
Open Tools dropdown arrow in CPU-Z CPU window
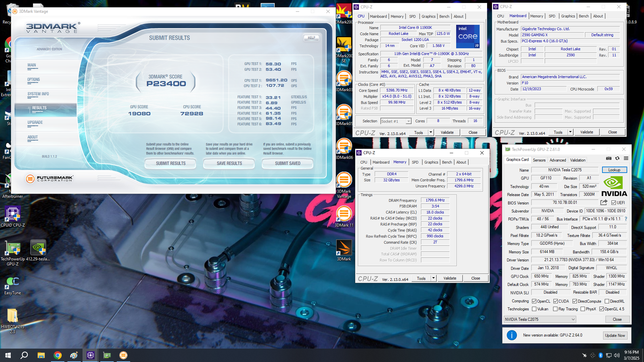(431, 132)
